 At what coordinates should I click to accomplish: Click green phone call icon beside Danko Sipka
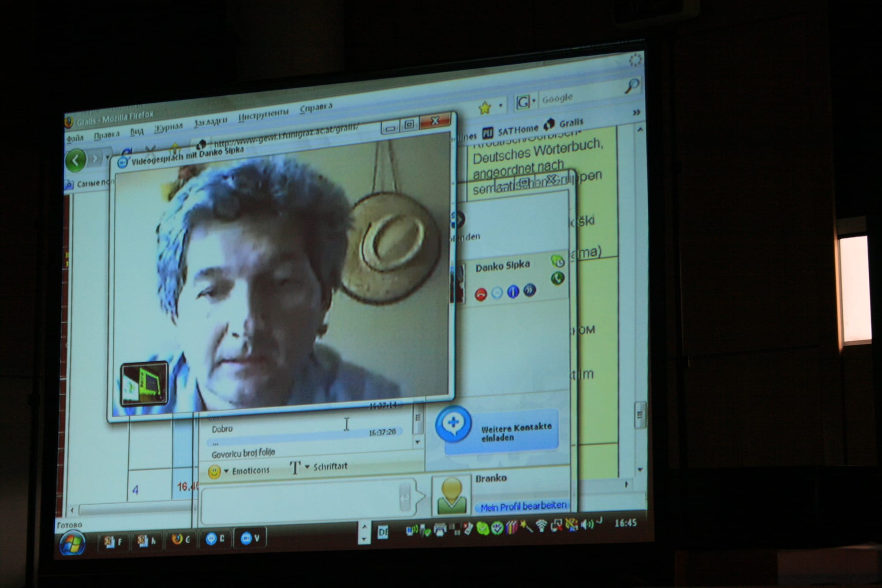click(x=558, y=278)
